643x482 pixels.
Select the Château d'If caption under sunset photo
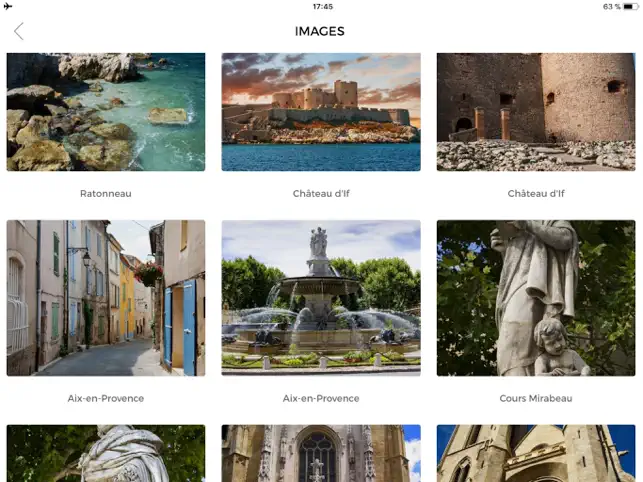[321, 194]
